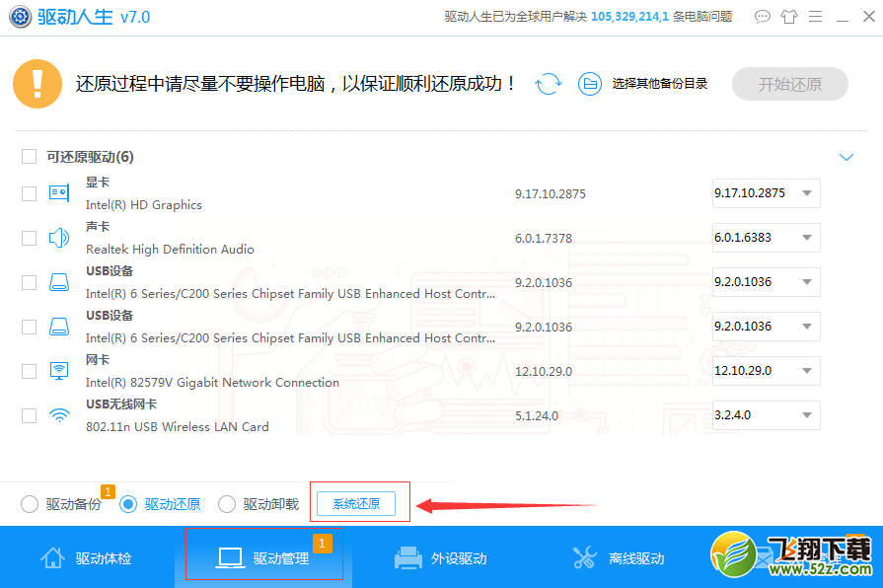This screenshot has height=588, width=883.
Task: Click the 开始还原 button
Action: pyautogui.click(x=790, y=84)
